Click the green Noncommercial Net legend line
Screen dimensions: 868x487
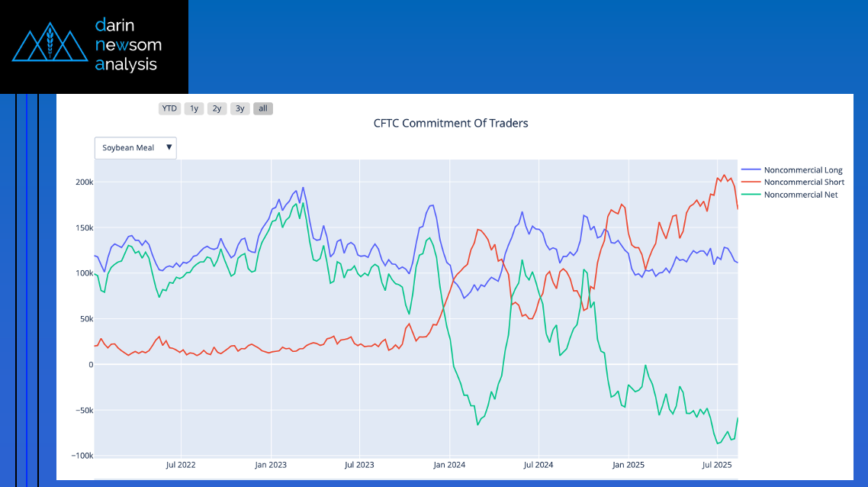coord(751,195)
